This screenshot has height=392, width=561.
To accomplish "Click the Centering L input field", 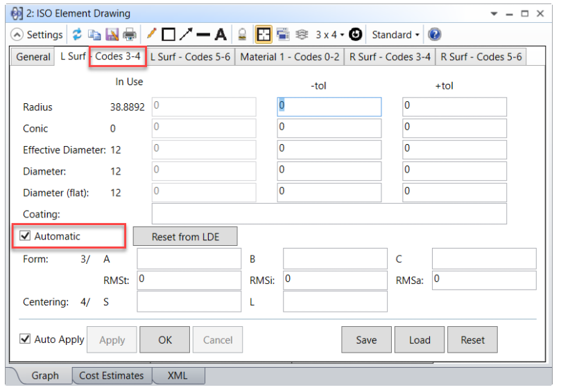I will point(335,301).
